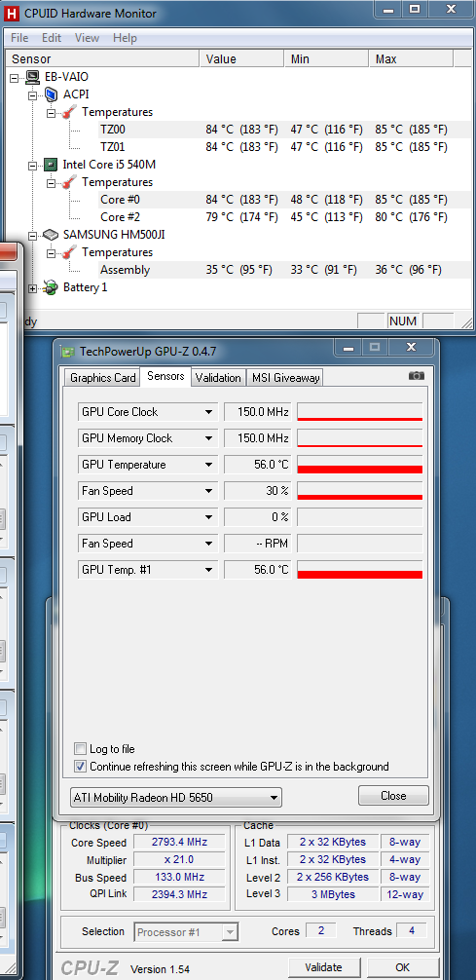Click the Cores count field in CPU-Z

tap(321, 930)
